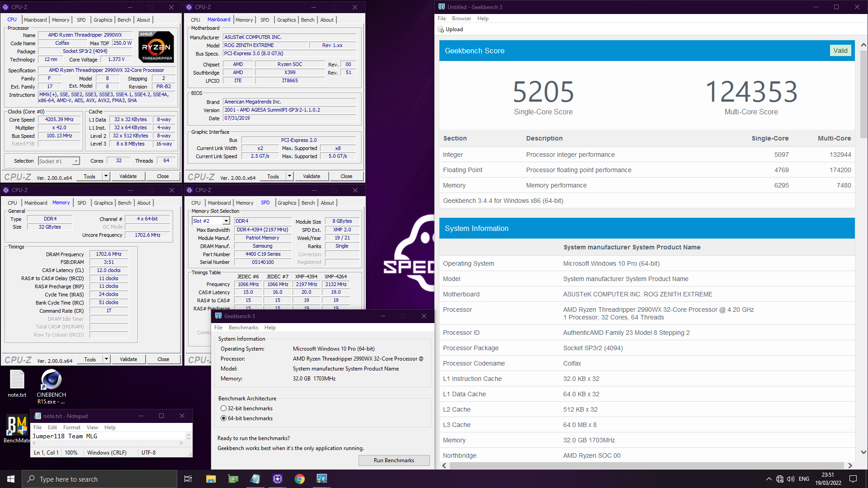Switch to Mainboard tab in the top-left CPU-Z window
Screen dimensions: 868x488
point(35,20)
